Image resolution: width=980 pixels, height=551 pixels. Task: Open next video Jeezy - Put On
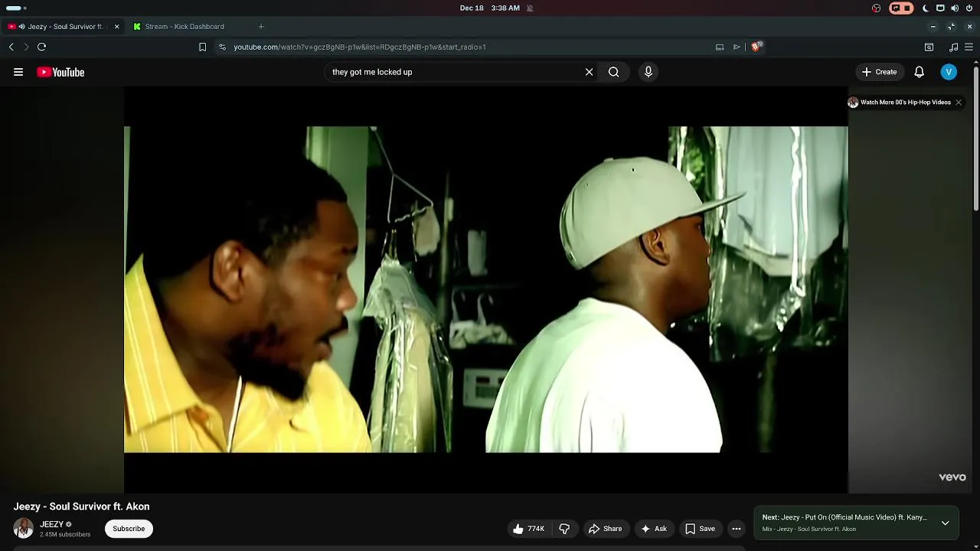coord(844,517)
